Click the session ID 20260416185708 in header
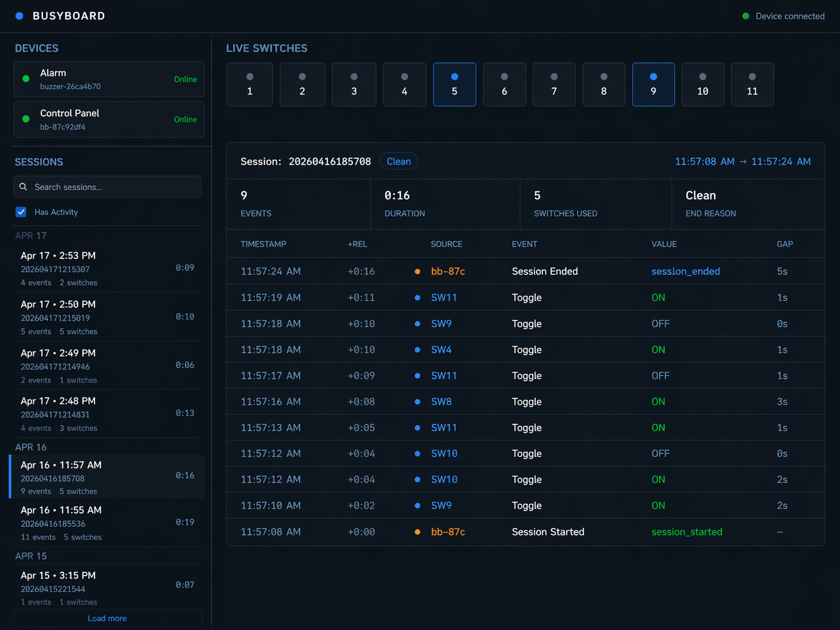The image size is (840, 630). (x=330, y=161)
